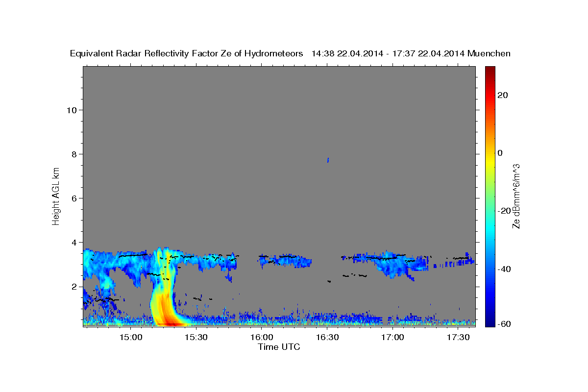Click the "Height AGL km" axis label
This screenshot has width=588, height=392.
[x=56, y=196]
